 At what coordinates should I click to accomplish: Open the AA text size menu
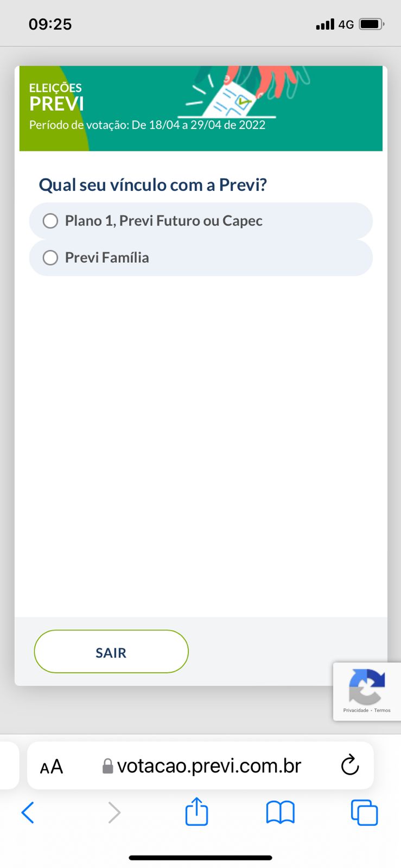coord(52,767)
